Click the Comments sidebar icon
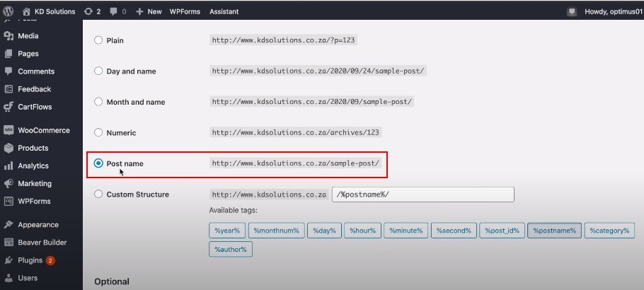Screen dimensions: 644x290 8,71
